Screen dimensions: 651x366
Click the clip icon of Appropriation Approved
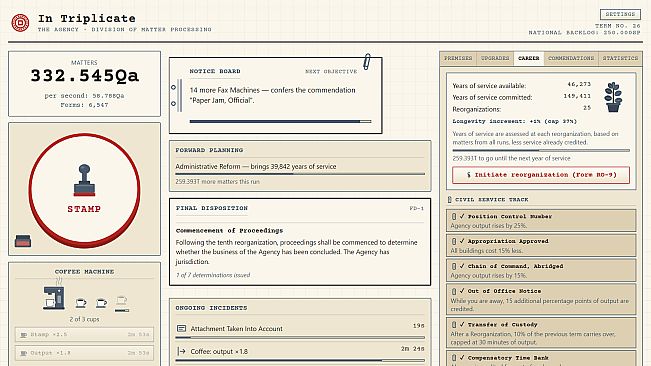(x=454, y=241)
